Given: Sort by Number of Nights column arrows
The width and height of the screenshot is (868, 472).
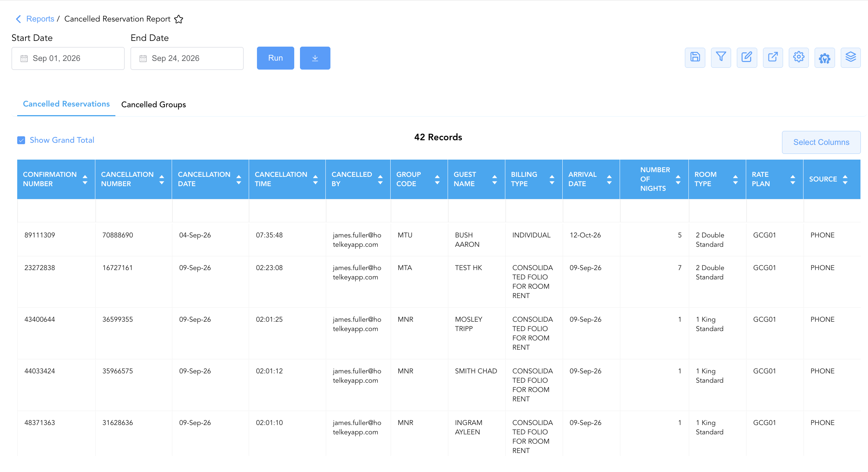Looking at the screenshot, I should (678, 179).
